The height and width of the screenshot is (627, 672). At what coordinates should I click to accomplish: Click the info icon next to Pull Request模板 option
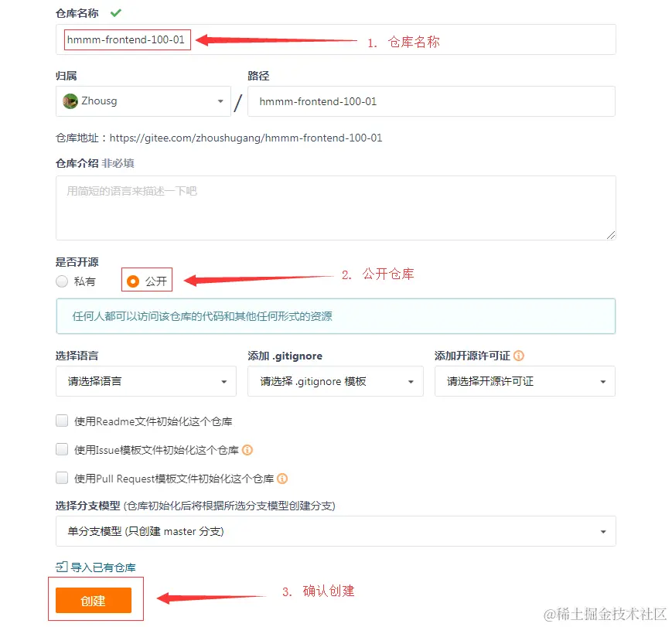click(282, 479)
